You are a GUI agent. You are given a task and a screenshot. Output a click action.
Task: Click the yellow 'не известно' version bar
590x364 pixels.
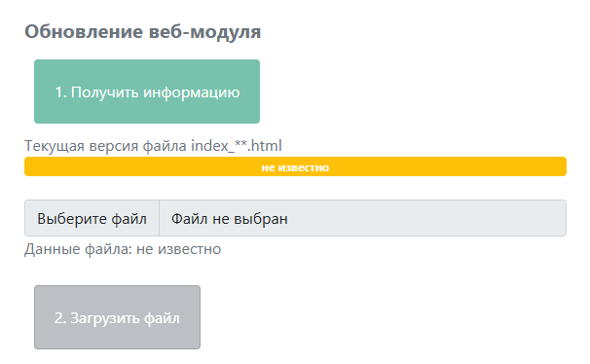[295, 166]
